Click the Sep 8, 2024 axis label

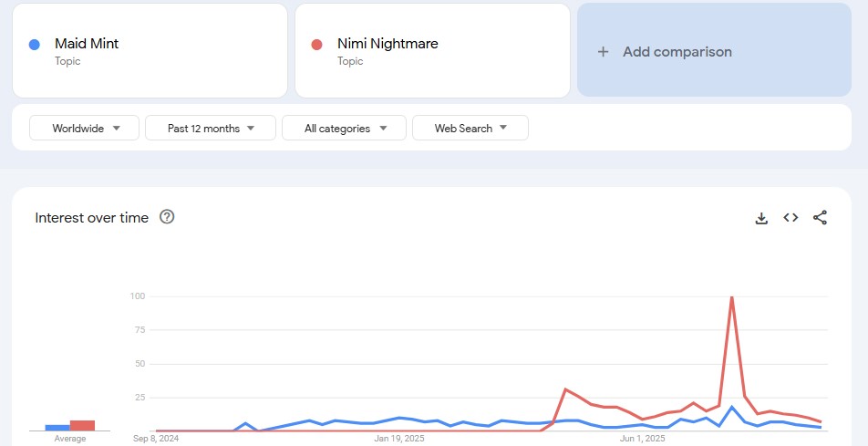coord(156,439)
